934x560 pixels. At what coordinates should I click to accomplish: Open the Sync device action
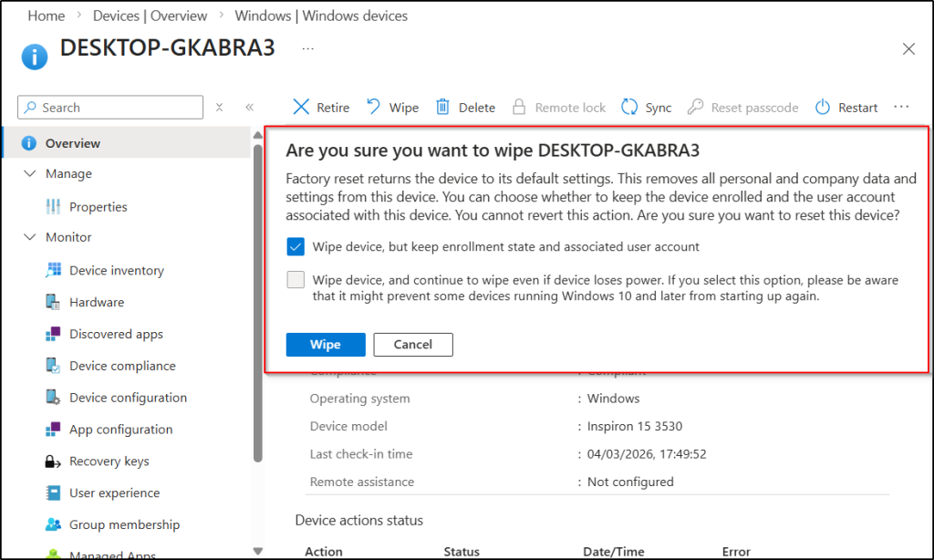click(647, 107)
